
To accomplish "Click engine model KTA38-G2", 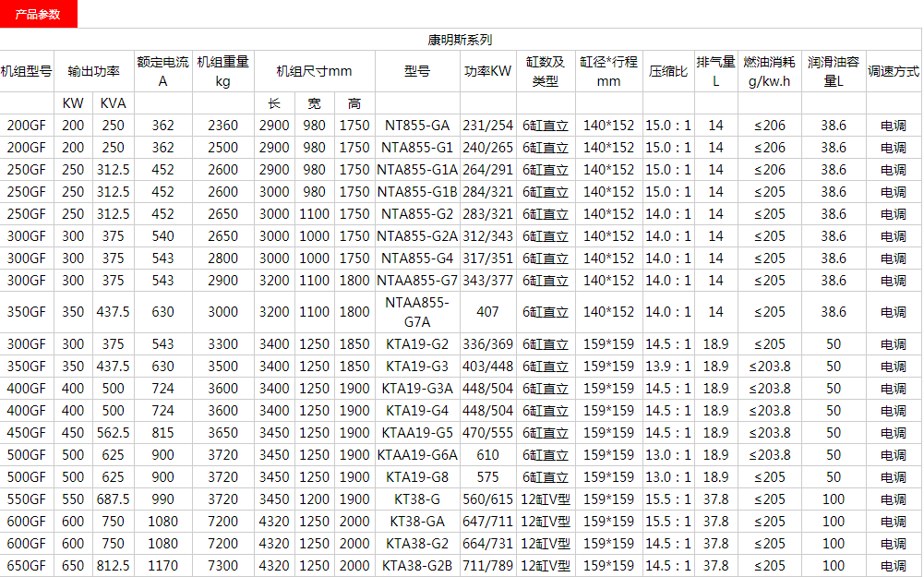I will [417, 544].
